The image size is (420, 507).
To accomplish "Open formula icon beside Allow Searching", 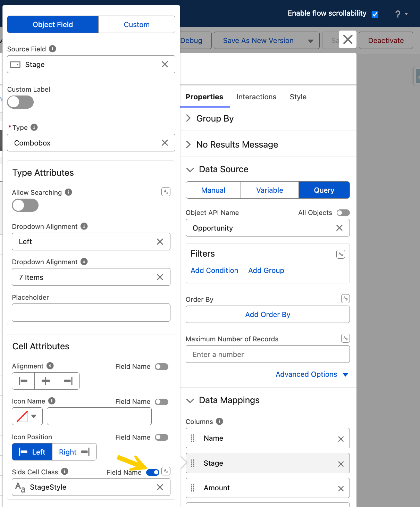I will [x=166, y=192].
